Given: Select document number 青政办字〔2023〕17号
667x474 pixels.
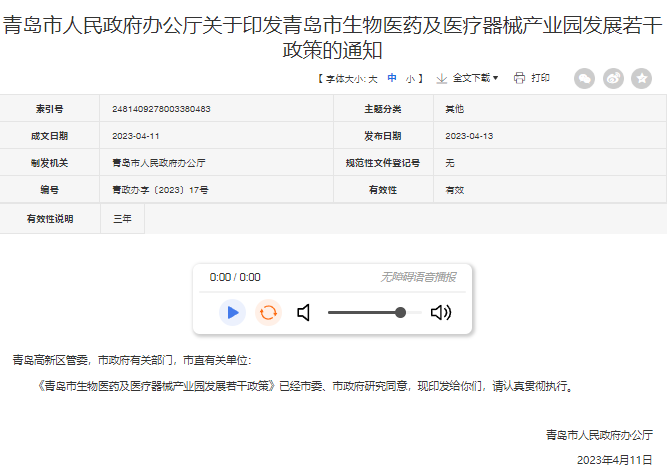Looking at the screenshot, I should coord(160,190).
